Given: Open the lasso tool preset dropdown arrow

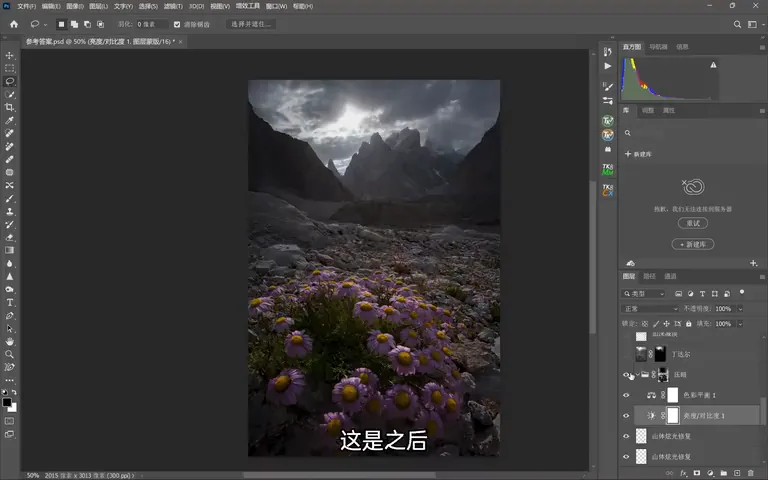Looking at the screenshot, I should tap(46, 24).
